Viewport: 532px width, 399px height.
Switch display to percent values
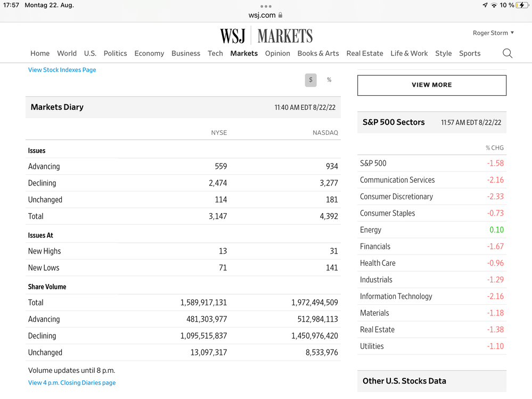(329, 80)
